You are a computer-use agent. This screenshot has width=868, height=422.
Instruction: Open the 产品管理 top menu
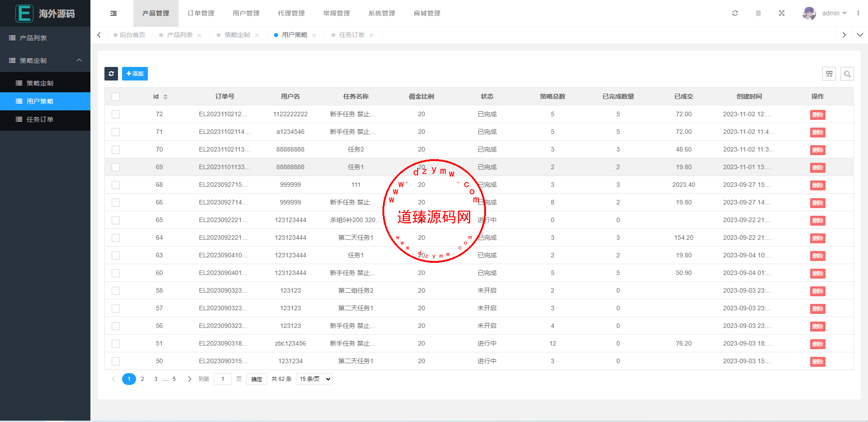pyautogui.click(x=156, y=13)
